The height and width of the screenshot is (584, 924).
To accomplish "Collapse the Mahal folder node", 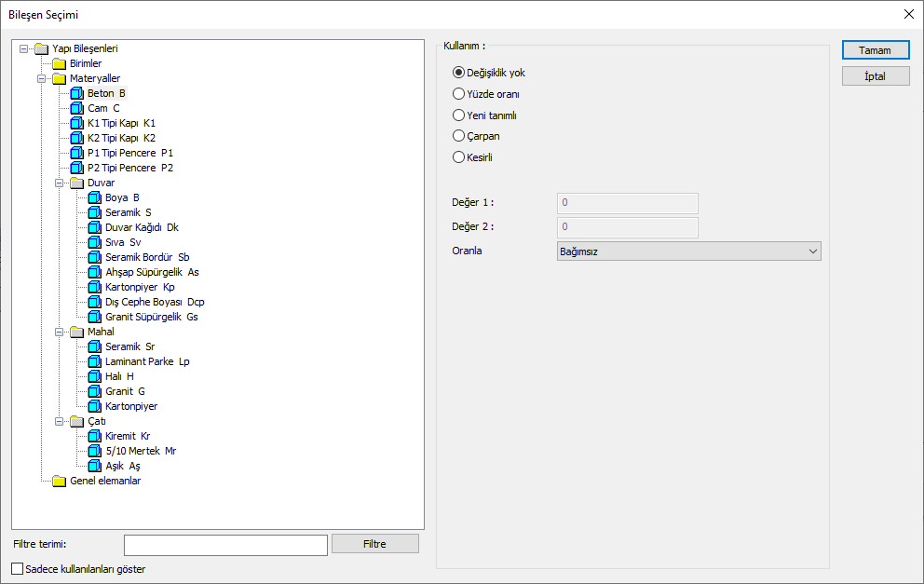I will [x=59, y=332].
